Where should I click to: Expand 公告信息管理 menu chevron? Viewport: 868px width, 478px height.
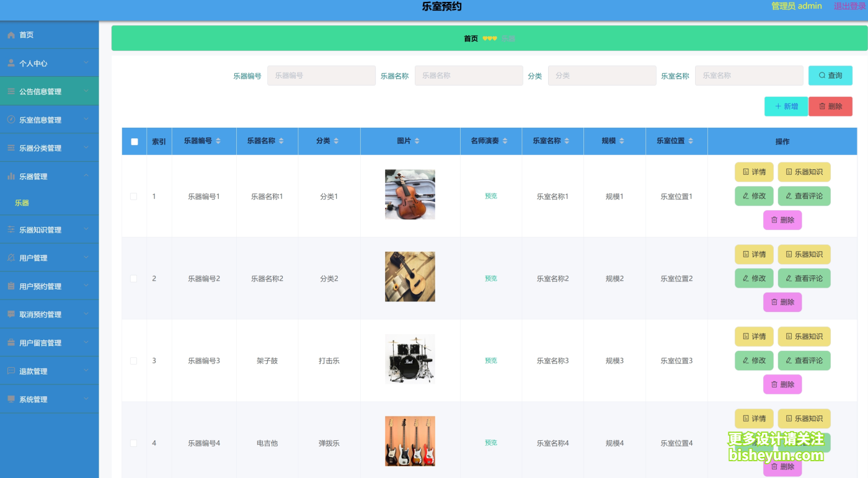(x=86, y=92)
